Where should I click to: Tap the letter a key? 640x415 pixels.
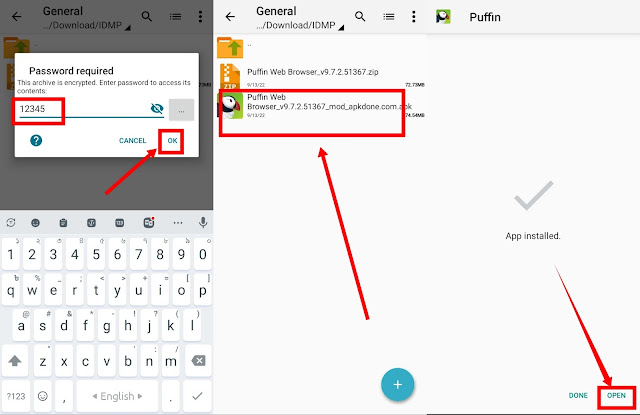pyautogui.click(x=21, y=326)
